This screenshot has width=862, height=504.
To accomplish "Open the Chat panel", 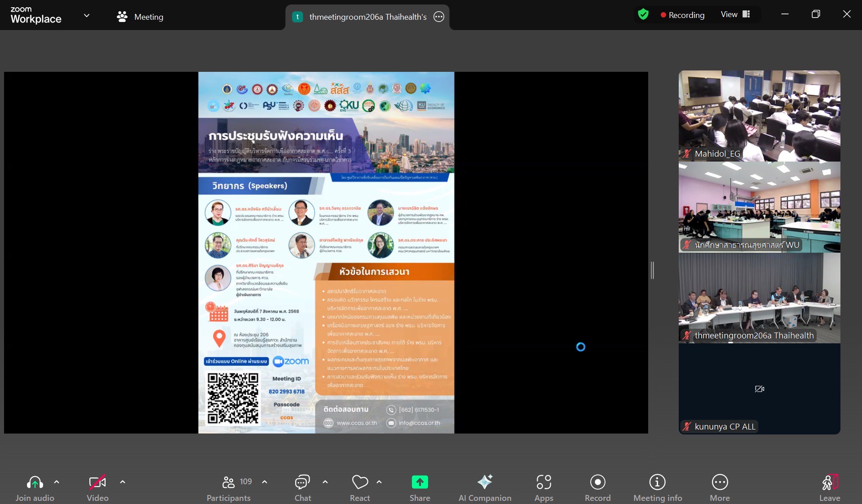I will click(302, 488).
